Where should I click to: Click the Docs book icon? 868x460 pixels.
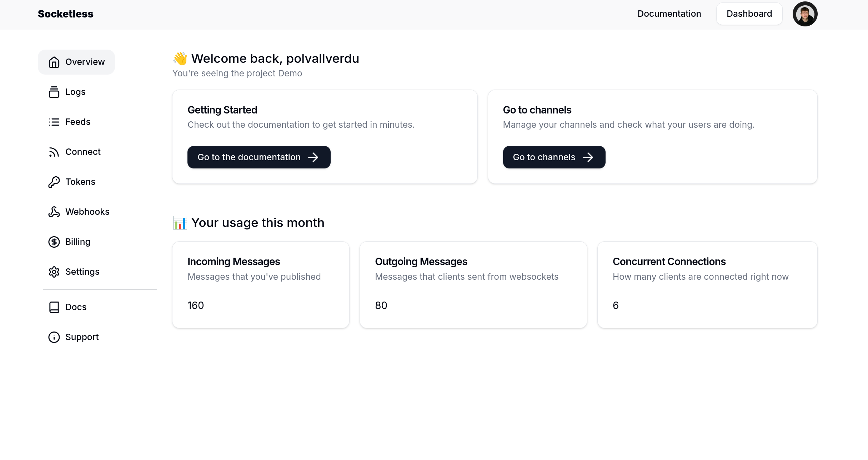[x=54, y=307]
